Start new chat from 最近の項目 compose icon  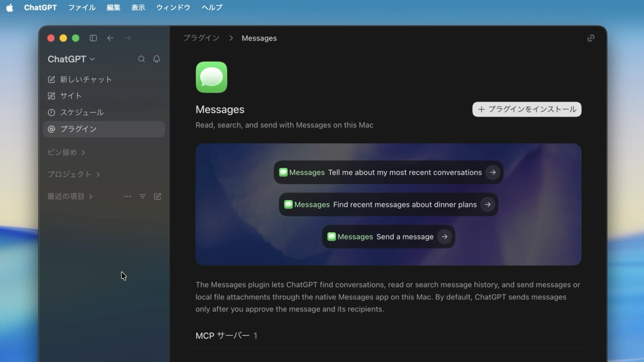[157, 197]
